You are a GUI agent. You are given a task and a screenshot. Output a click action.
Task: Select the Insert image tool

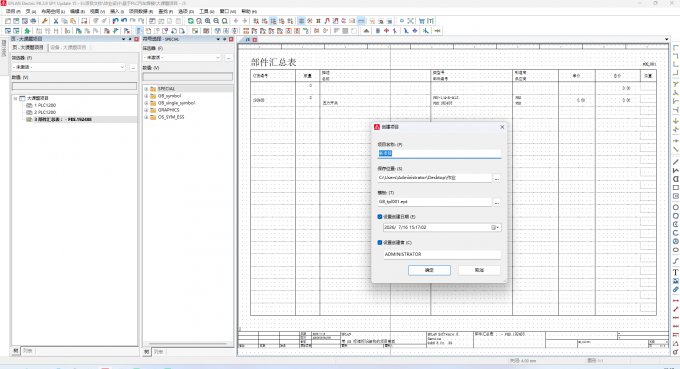pos(676,281)
